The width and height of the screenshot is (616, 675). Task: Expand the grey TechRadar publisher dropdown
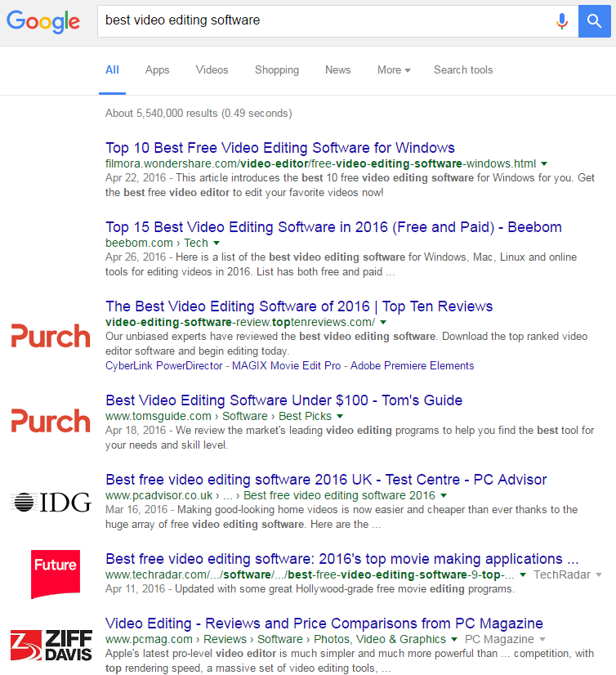pyautogui.click(x=567, y=574)
